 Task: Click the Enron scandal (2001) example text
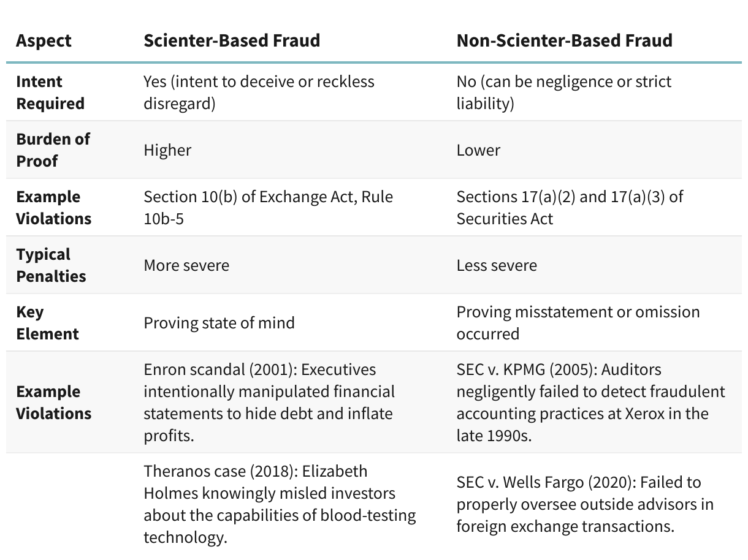click(269, 403)
